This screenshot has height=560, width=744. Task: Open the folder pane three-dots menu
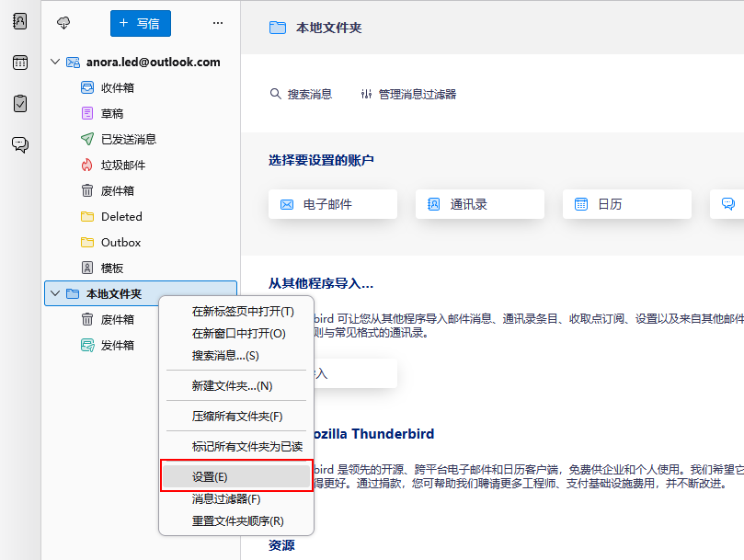click(x=218, y=23)
